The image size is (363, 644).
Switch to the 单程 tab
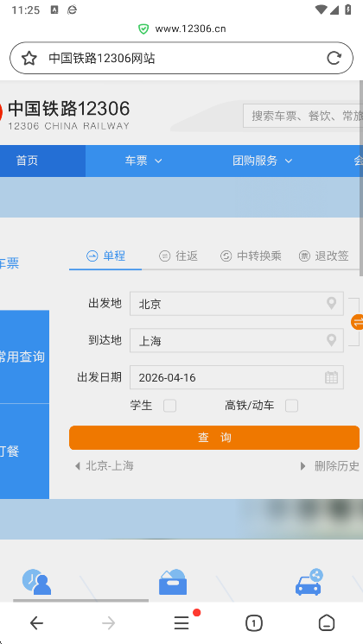coord(105,256)
